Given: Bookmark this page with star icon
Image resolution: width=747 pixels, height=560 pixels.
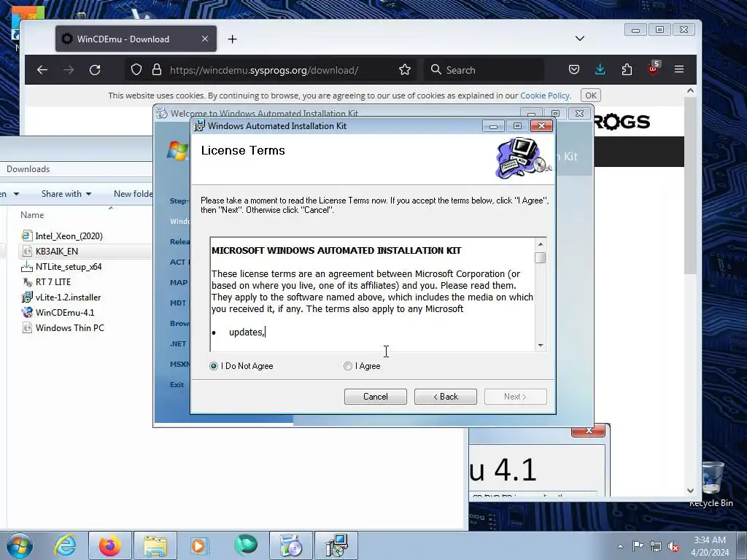Looking at the screenshot, I should (405, 70).
